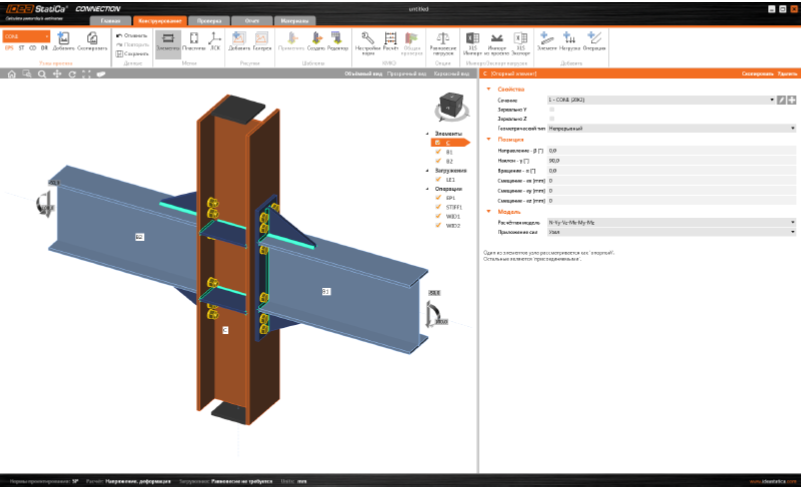Click the magnifier zoom icon in viewport toolbar
This screenshot has height=489, width=801.
(41, 74)
